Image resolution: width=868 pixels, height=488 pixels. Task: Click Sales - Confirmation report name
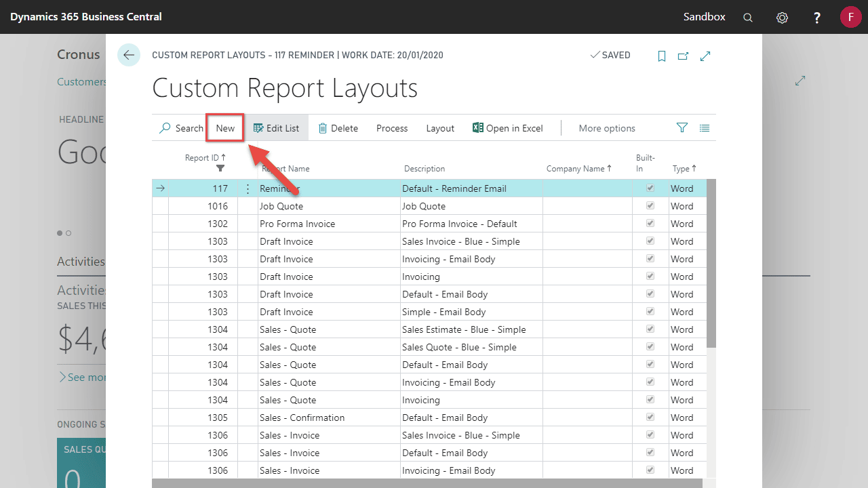point(329,418)
